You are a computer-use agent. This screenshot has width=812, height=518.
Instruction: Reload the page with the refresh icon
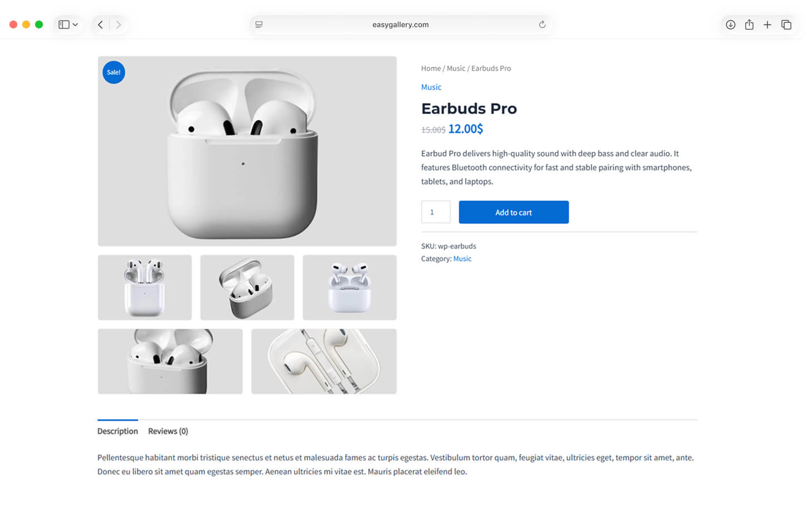pos(542,24)
